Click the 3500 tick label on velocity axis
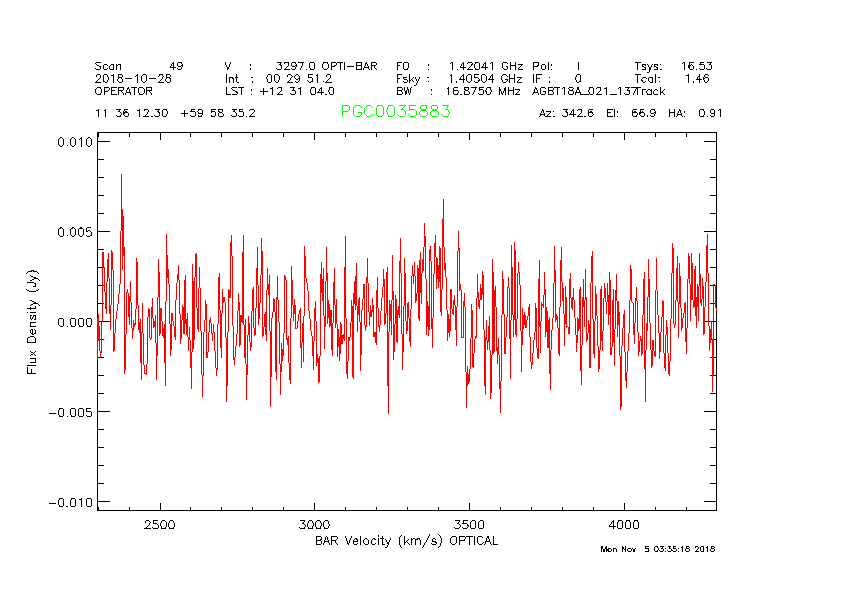The image size is (842, 595). click(x=469, y=525)
